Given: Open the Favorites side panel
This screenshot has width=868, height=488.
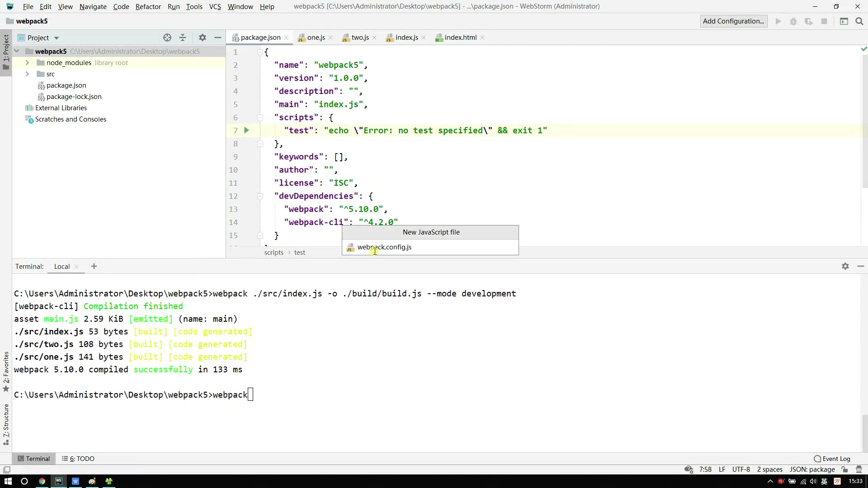Looking at the screenshot, I should pyautogui.click(x=6, y=371).
